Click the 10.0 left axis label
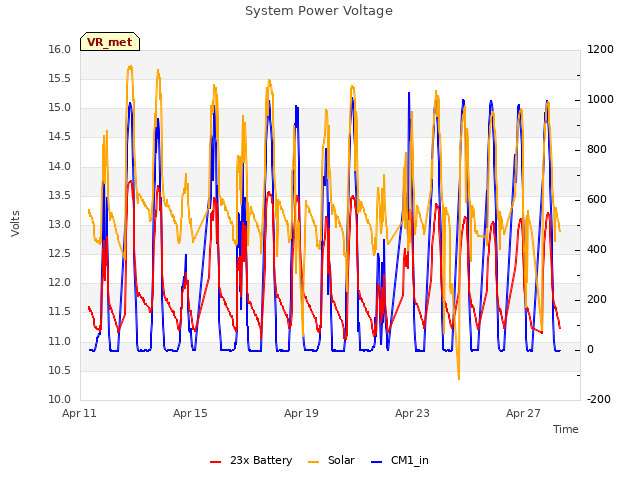Viewport: 640px width, 480px height. (x=60, y=400)
